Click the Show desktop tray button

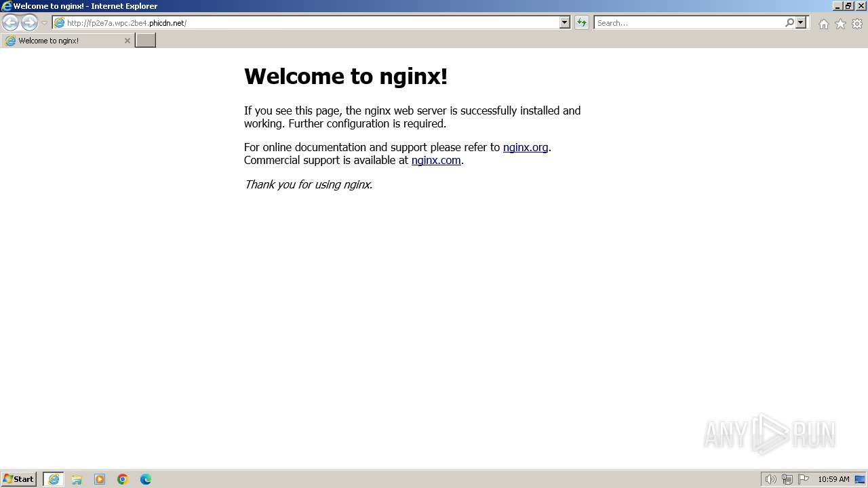[861, 479]
